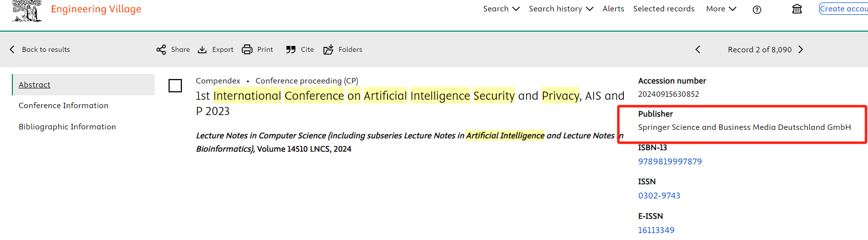
Task: Switch to Conference Information section
Action: (63, 106)
